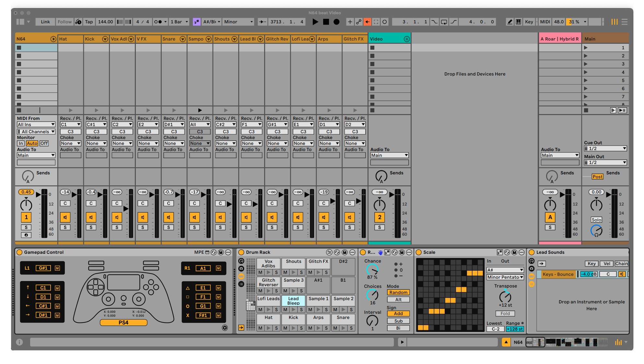
Task: Select the Key tab in Lead Sounds
Action: (591, 264)
